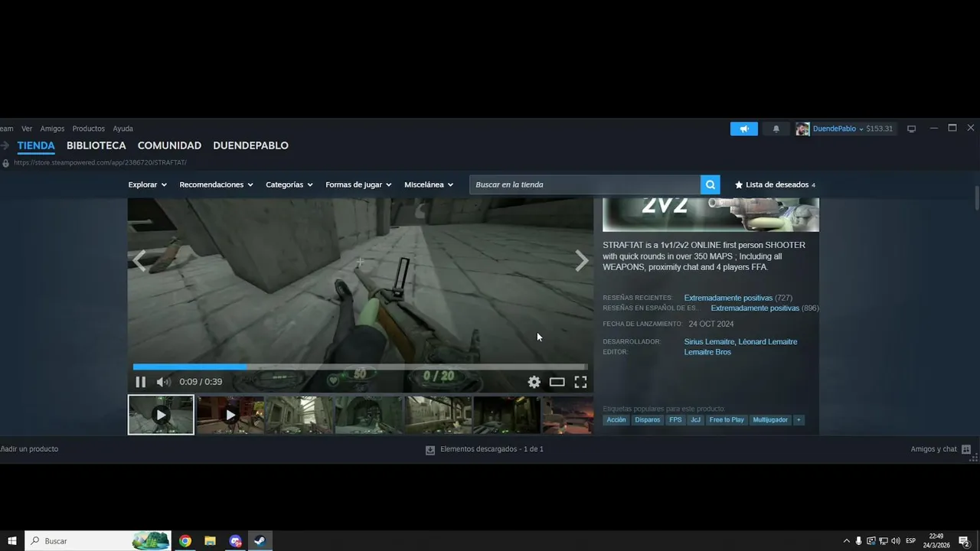Click the DuendePablo profile avatar

pyautogui.click(x=802, y=129)
